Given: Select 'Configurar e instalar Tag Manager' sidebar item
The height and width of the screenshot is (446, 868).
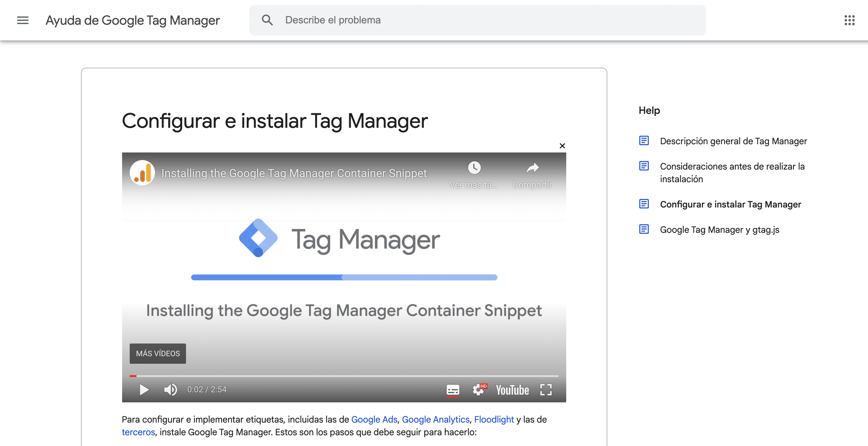Looking at the screenshot, I should (x=730, y=204).
